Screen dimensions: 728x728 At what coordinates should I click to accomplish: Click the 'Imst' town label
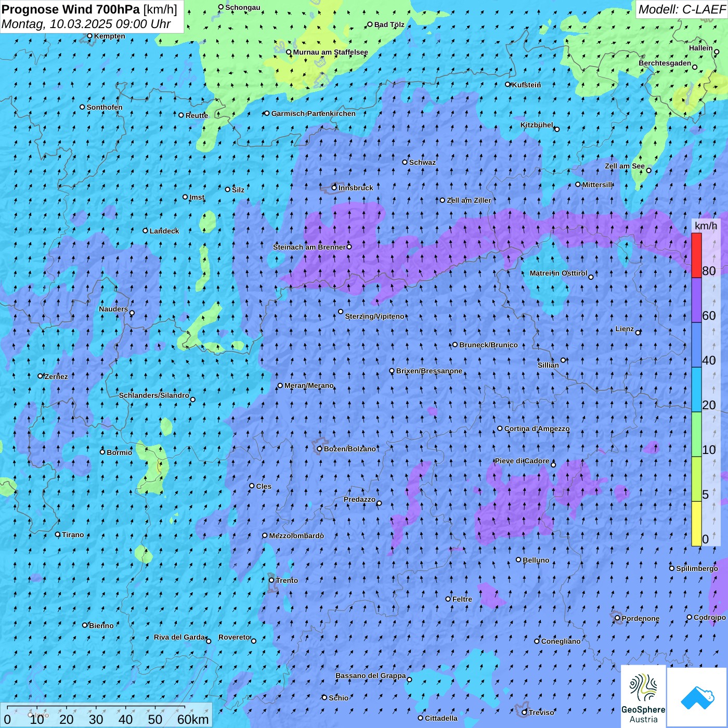[197, 197]
